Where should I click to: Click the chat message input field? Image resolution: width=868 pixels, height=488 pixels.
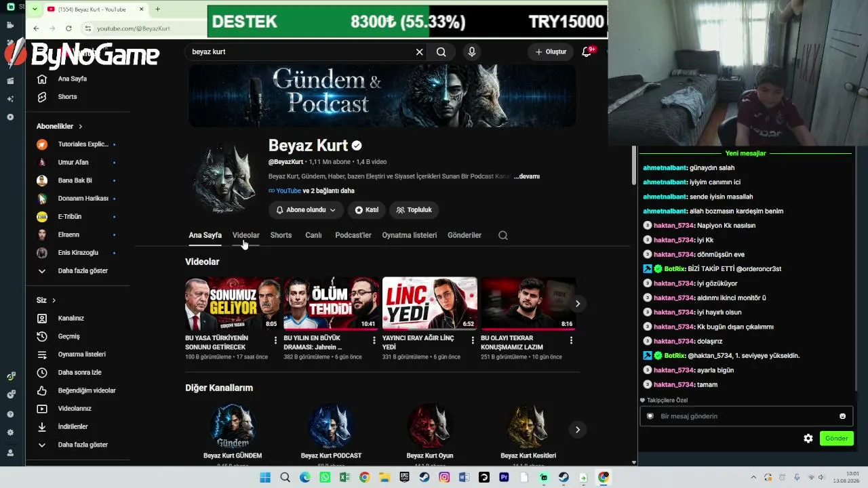coord(746,416)
